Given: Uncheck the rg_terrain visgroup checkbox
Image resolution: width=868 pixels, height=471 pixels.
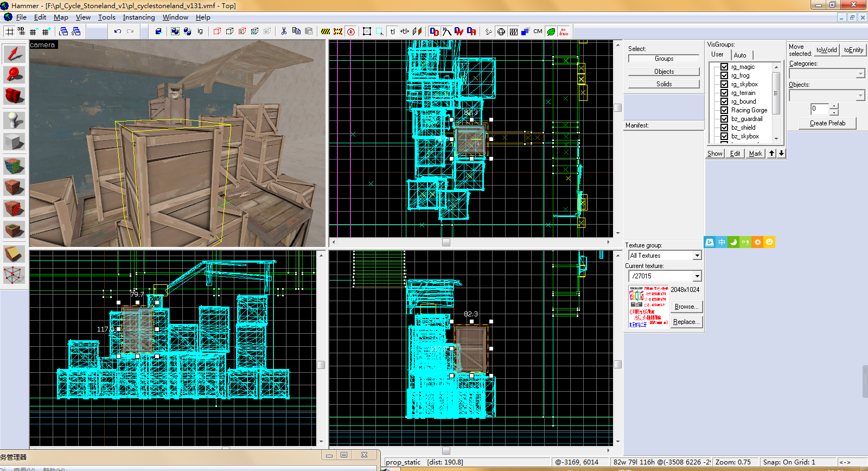Looking at the screenshot, I should [x=724, y=93].
